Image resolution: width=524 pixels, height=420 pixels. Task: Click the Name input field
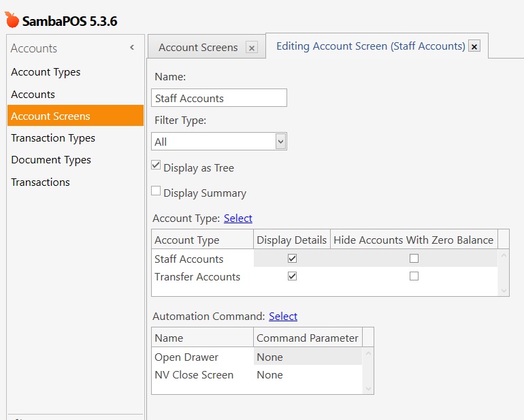219,98
